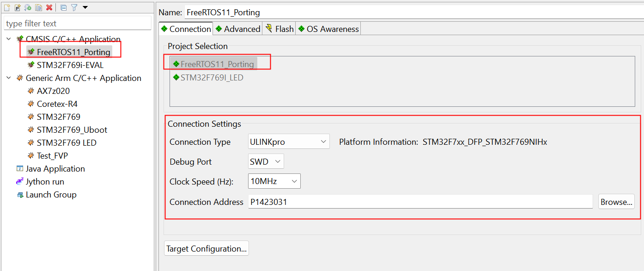This screenshot has height=271, width=644.
Task: Click the Browse button for connection address
Action: pyautogui.click(x=616, y=202)
